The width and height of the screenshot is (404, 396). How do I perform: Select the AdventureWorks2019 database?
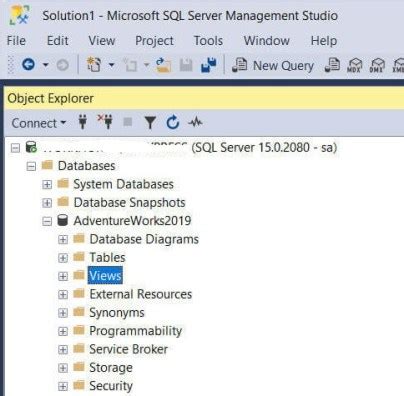pyautogui.click(x=132, y=221)
